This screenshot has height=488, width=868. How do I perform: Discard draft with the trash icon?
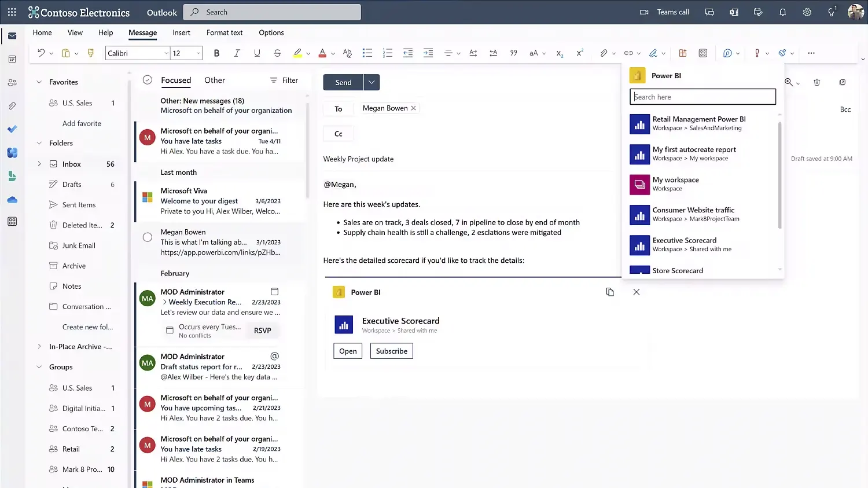[816, 82]
